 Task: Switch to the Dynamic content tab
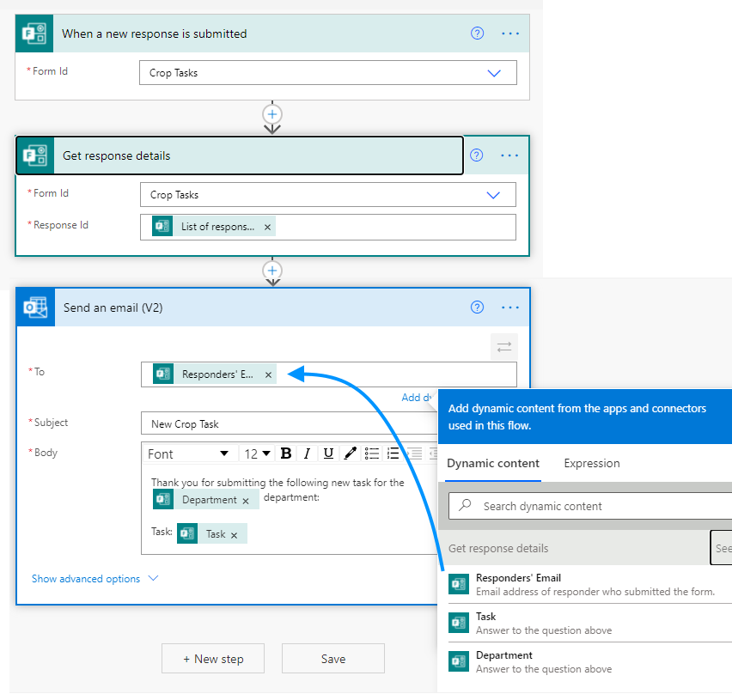[x=493, y=464]
